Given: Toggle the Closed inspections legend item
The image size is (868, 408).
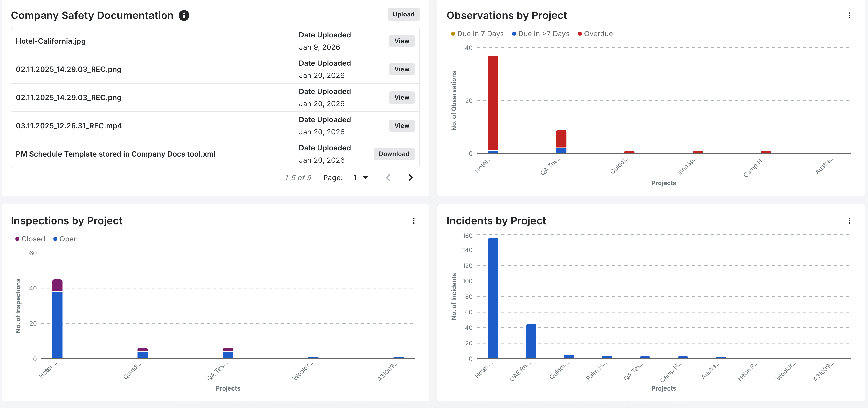Looking at the screenshot, I should coord(30,239).
